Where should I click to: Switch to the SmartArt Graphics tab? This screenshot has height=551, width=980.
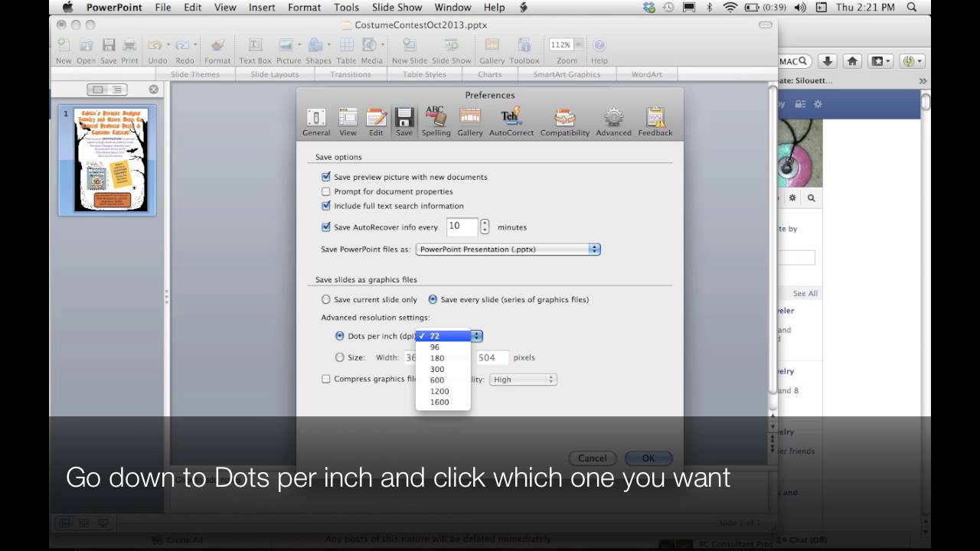[x=567, y=74]
